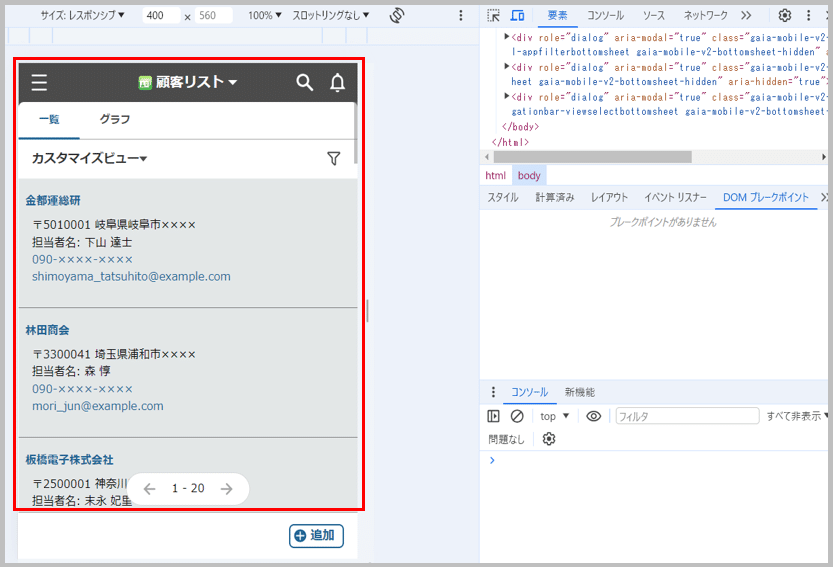Screen dimensions: 833x567
Task: Open the top context dropdown
Action: (555, 416)
